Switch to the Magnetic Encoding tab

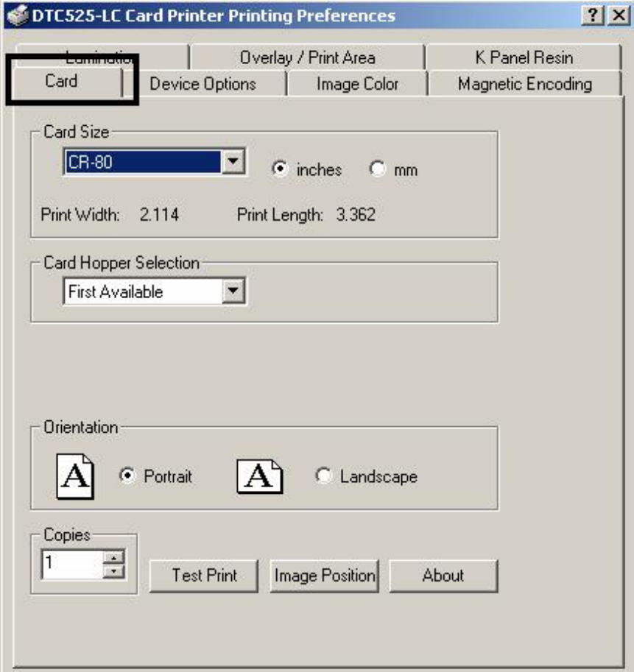[525, 84]
